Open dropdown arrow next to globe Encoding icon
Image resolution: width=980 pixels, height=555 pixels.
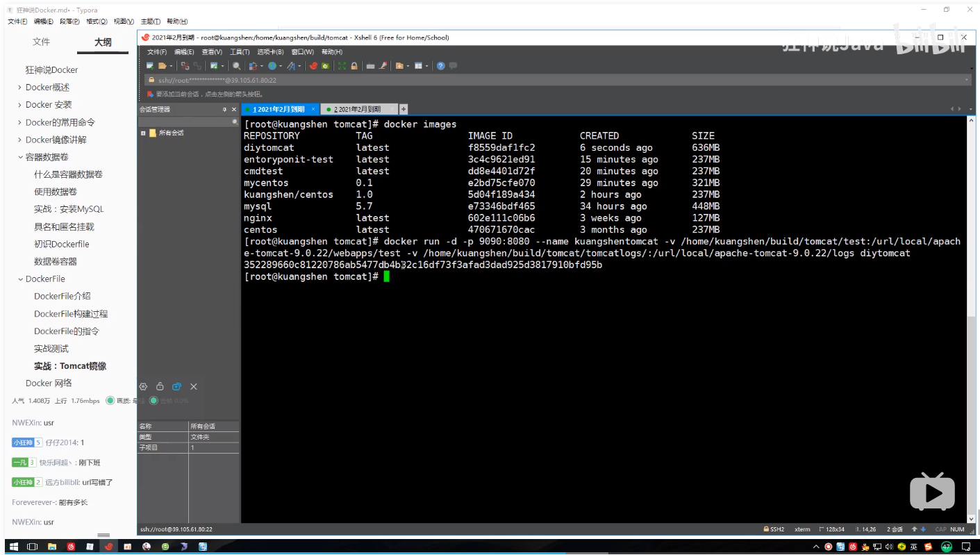281,66
